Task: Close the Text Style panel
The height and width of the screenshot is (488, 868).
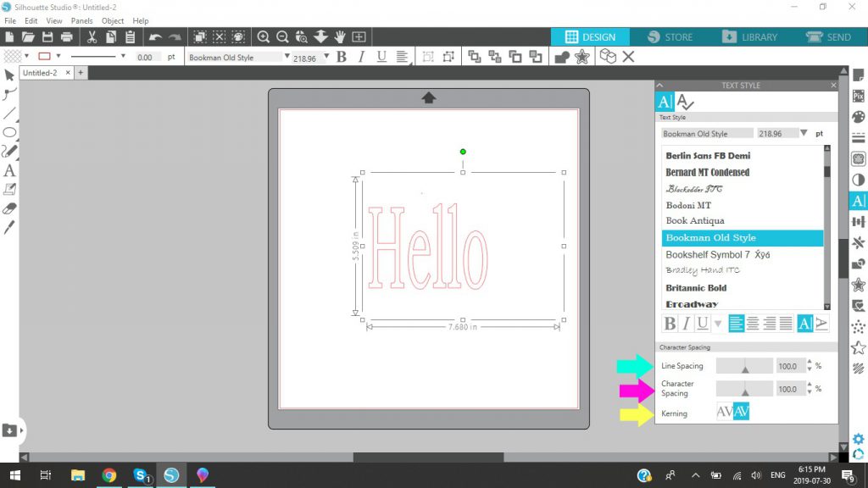Action: pos(834,86)
